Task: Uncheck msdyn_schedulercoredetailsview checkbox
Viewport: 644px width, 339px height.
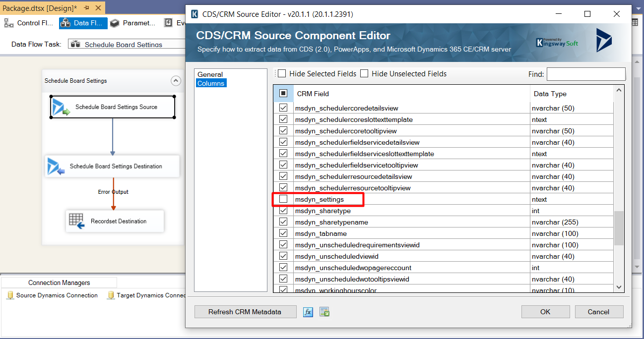Action: coord(283,108)
